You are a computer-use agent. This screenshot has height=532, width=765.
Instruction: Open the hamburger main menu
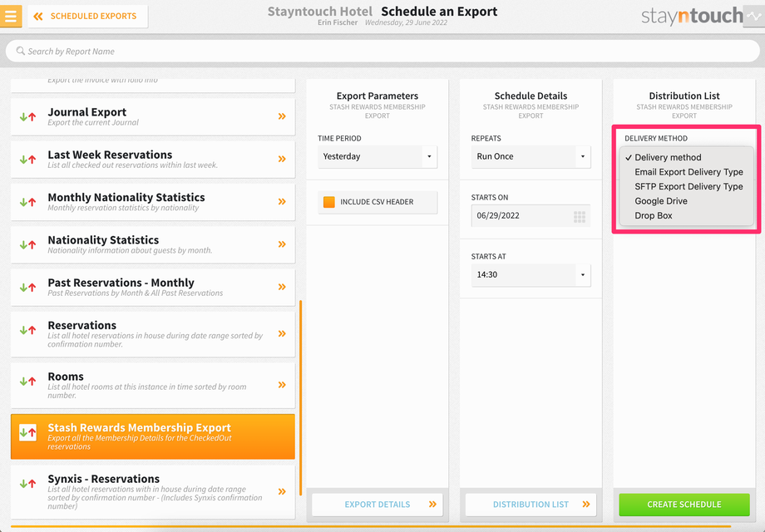click(11, 16)
